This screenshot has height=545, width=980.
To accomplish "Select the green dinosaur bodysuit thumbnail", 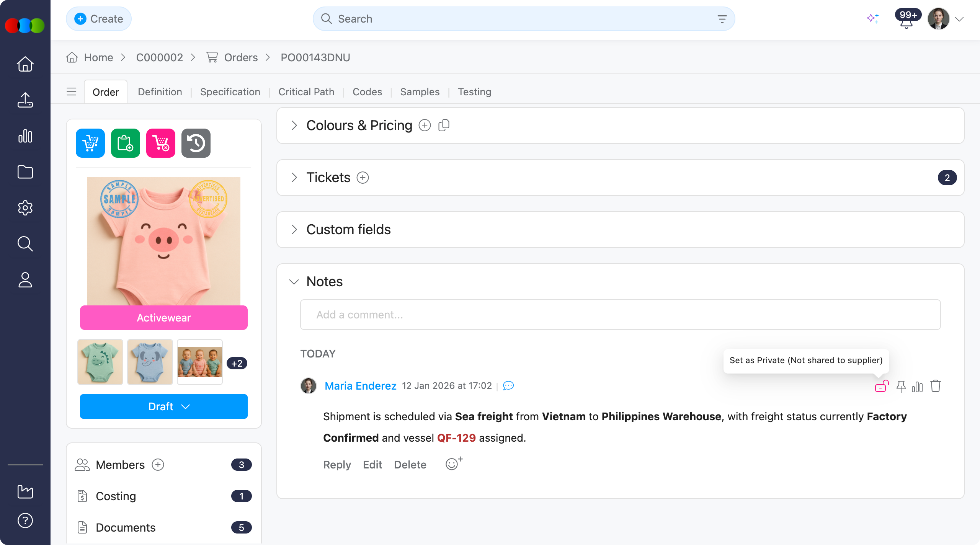I will [x=100, y=362].
